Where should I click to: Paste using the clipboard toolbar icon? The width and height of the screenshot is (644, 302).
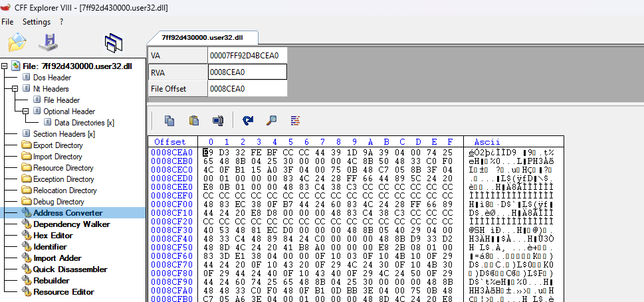pos(194,120)
